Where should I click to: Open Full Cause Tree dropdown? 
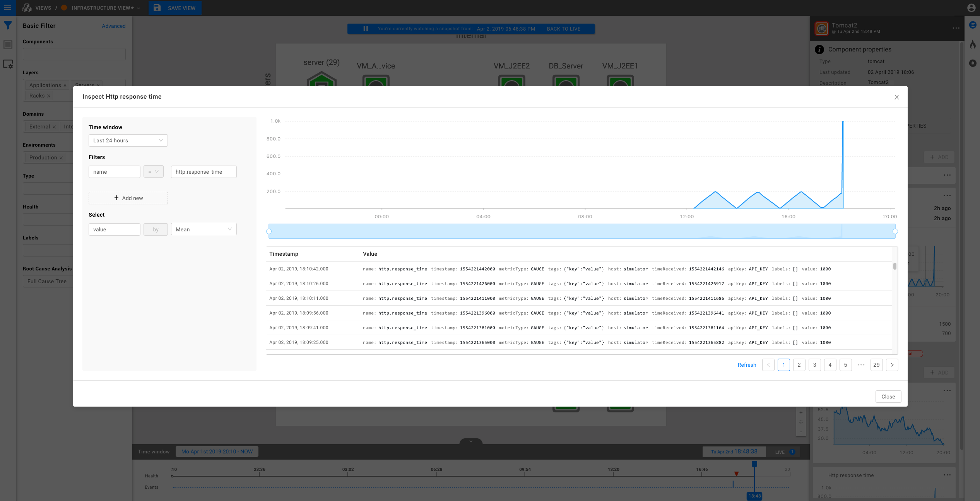pyautogui.click(x=48, y=281)
